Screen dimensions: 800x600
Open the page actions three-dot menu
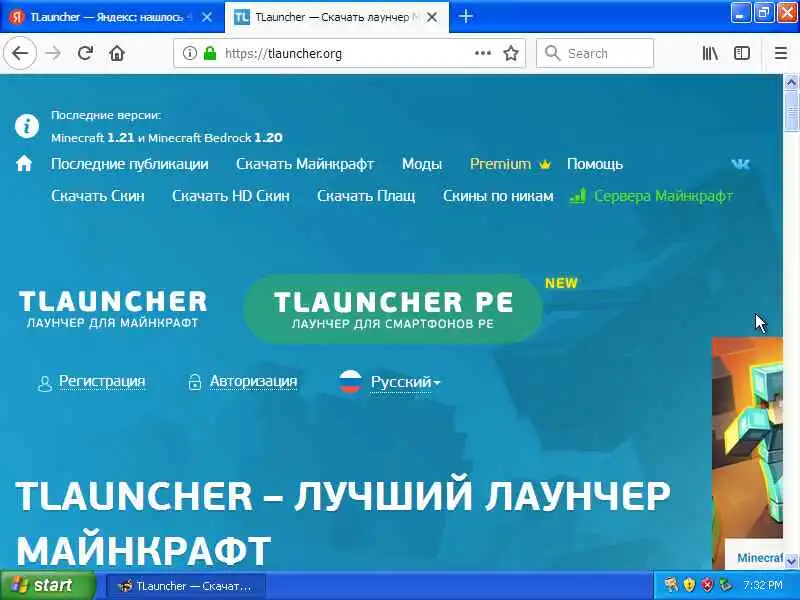click(483, 53)
